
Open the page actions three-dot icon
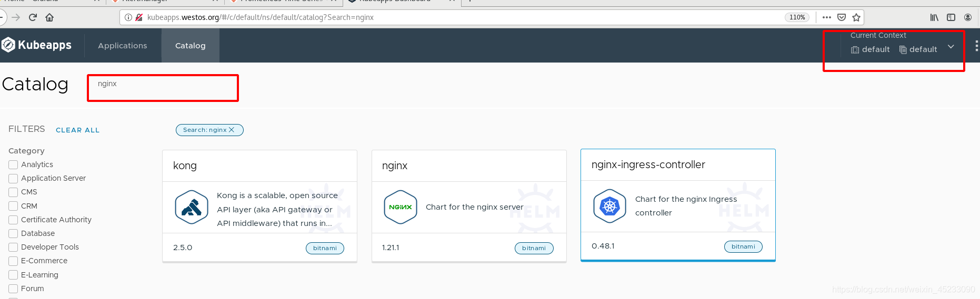tap(827, 17)
